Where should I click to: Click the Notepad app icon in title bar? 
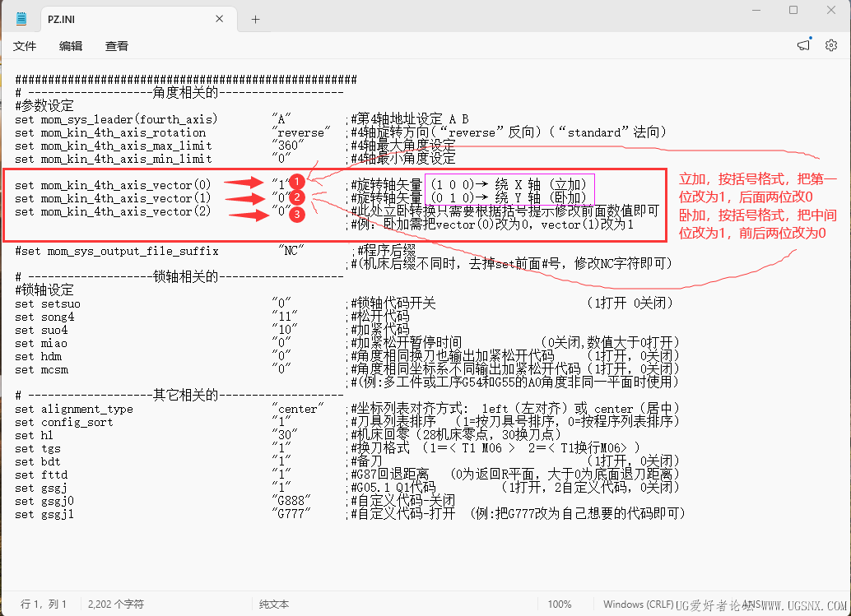coord(21,20)
